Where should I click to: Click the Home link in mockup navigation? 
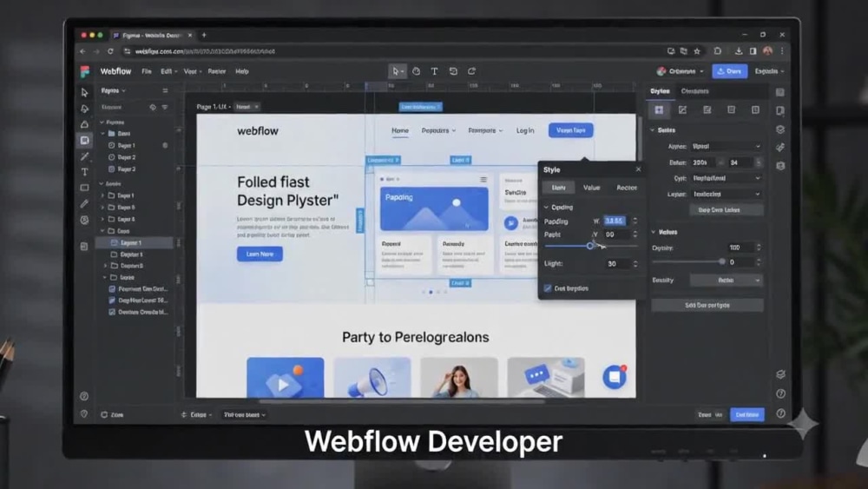click(399, 130)
